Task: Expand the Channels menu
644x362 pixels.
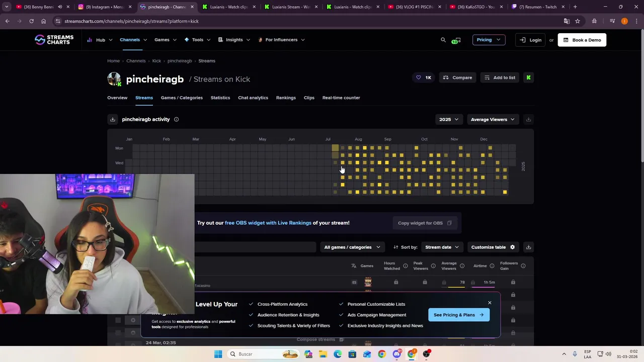Action: 133,40
